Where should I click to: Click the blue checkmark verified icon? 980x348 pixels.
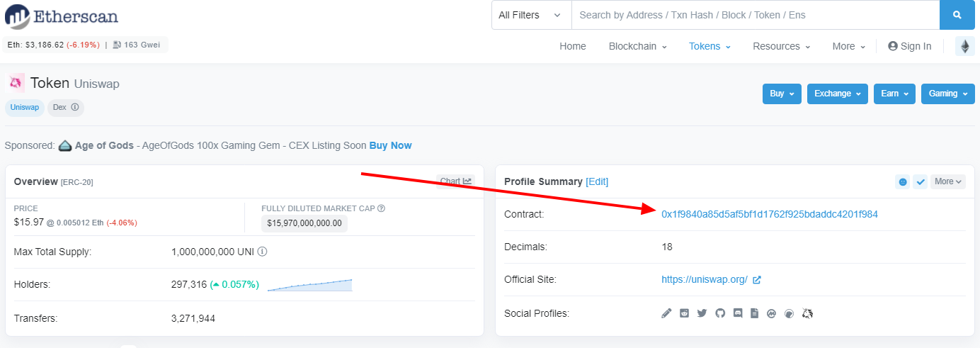coord(921,182)
